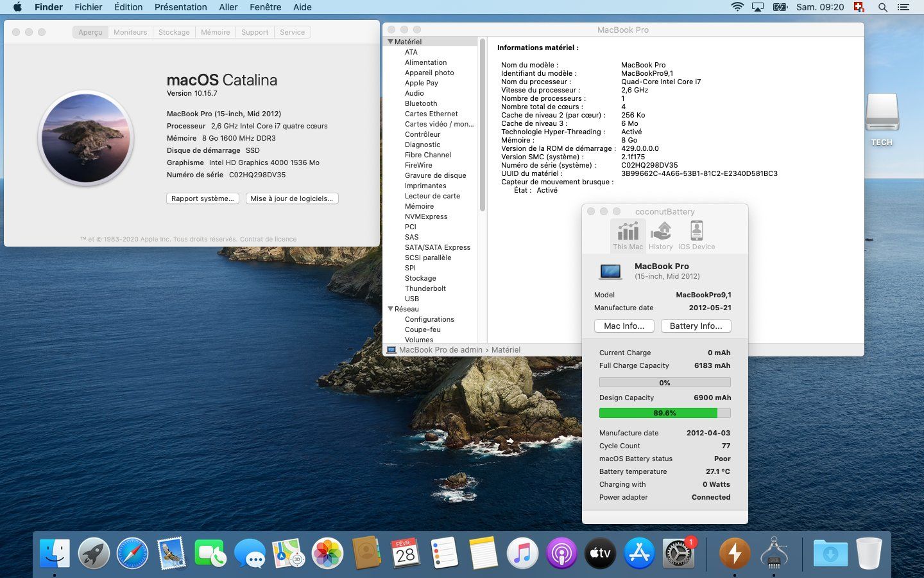Click AirPlay display icon in menu bar
This screenshot has width=924, height=578.
click(x=758, y=7)
